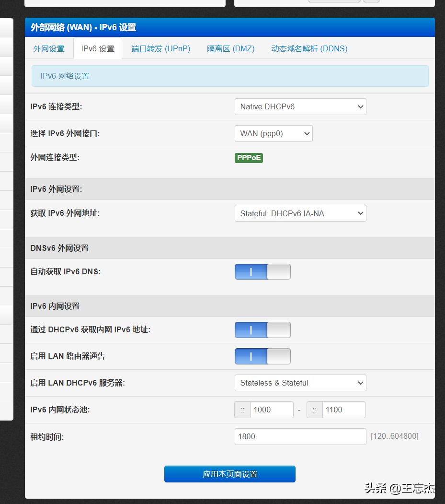445x504 pixels.
Task: Toggle 自动获取 IPv6 DNS off
Action: click(262, 271)
